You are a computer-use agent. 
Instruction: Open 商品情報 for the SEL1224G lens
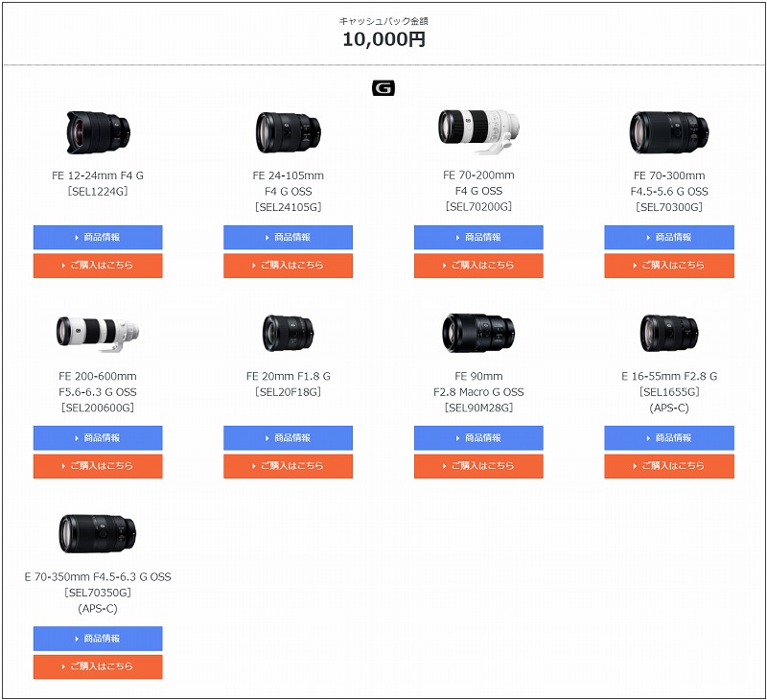tap(98, 237)
